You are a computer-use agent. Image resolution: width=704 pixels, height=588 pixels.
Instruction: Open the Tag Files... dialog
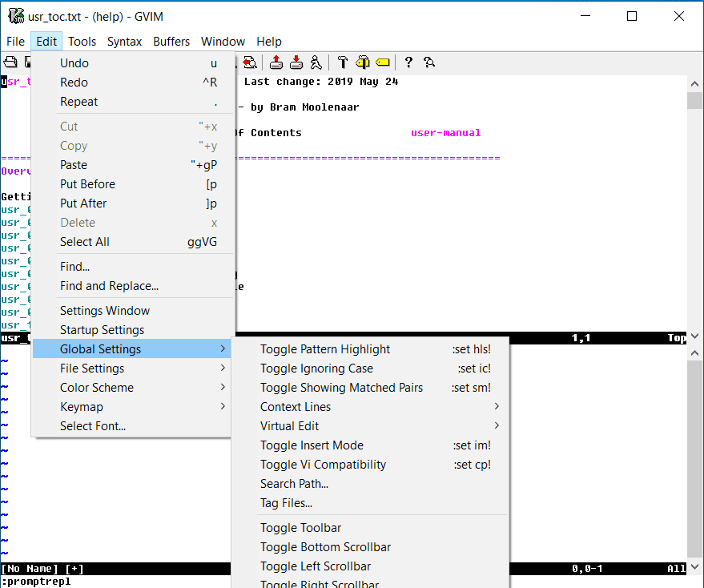pyautogui.click(x=371, y=503)
